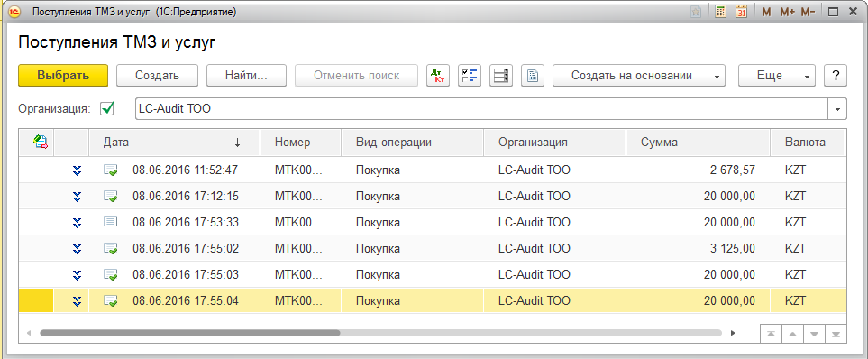Open the Дт/Кт postings icon

click(438, 76)
